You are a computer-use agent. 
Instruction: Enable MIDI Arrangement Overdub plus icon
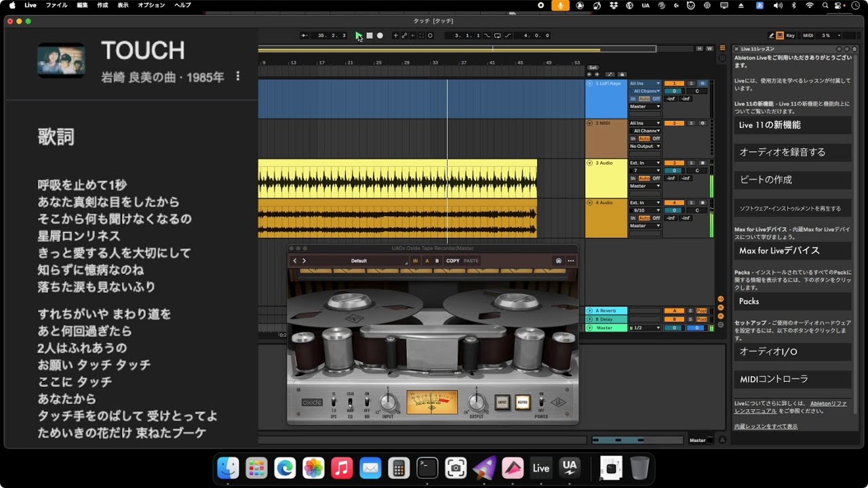coord(396,35)
